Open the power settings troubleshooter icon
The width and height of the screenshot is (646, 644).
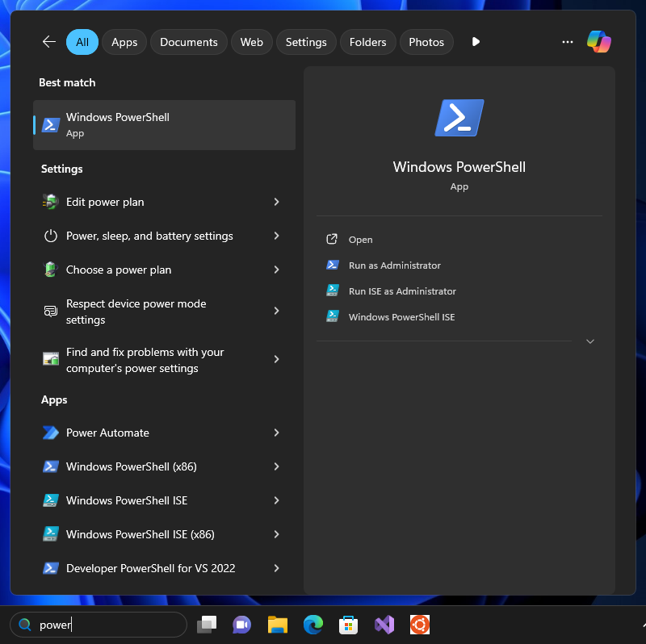[50, 359]
